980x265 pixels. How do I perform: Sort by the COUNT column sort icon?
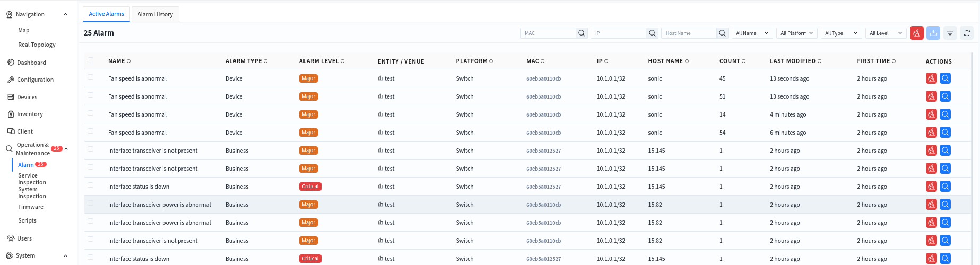click(744, 61)
